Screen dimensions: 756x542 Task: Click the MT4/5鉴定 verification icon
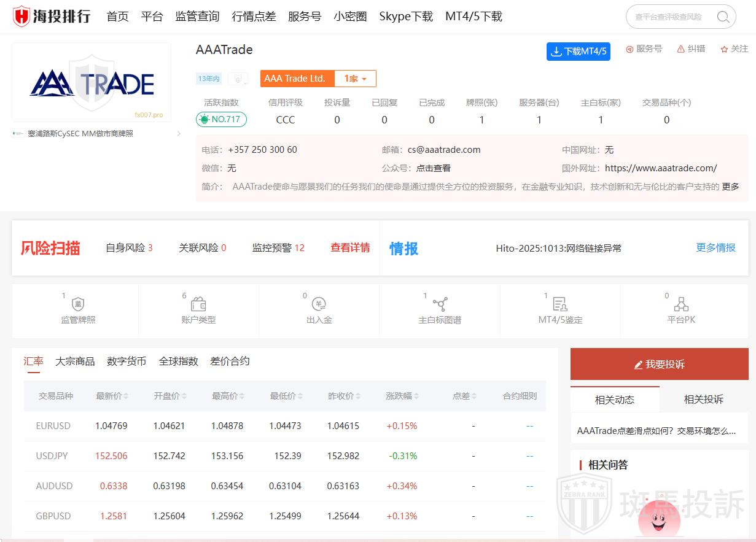(x=559, y=304)
